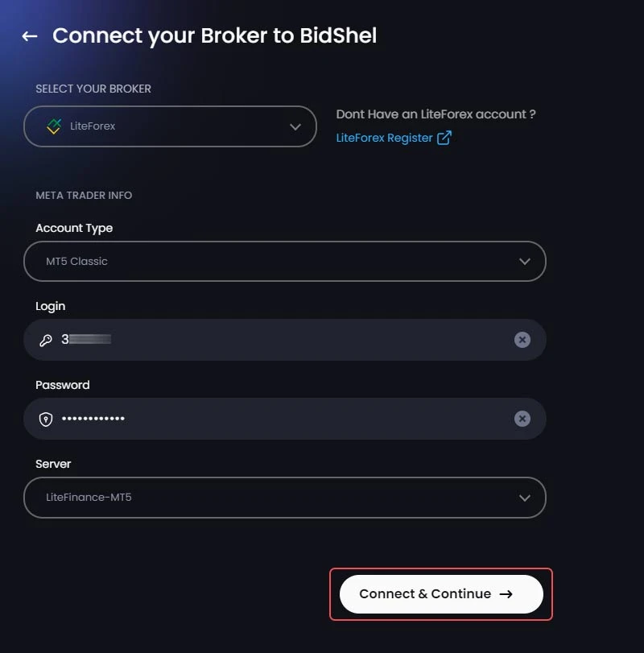Clear the Login field using its x icon
Screen dimensions: 644x653
(522, 340)
